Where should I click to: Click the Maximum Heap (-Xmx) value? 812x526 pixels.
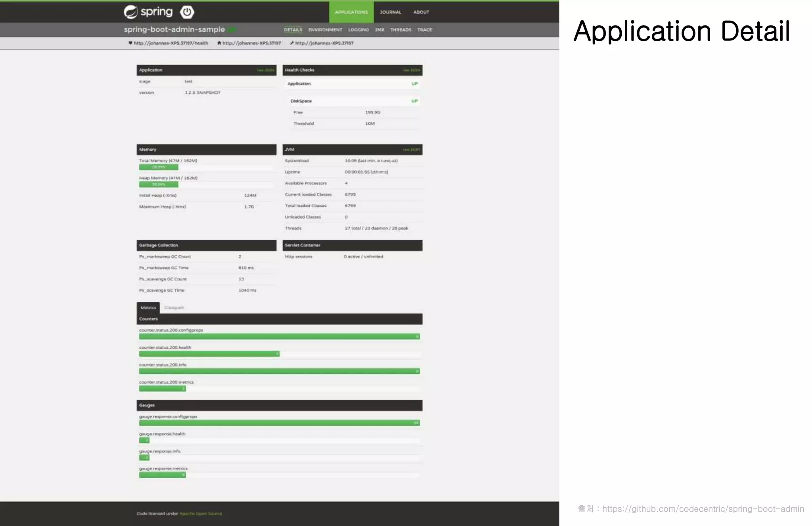pos(249,207)
